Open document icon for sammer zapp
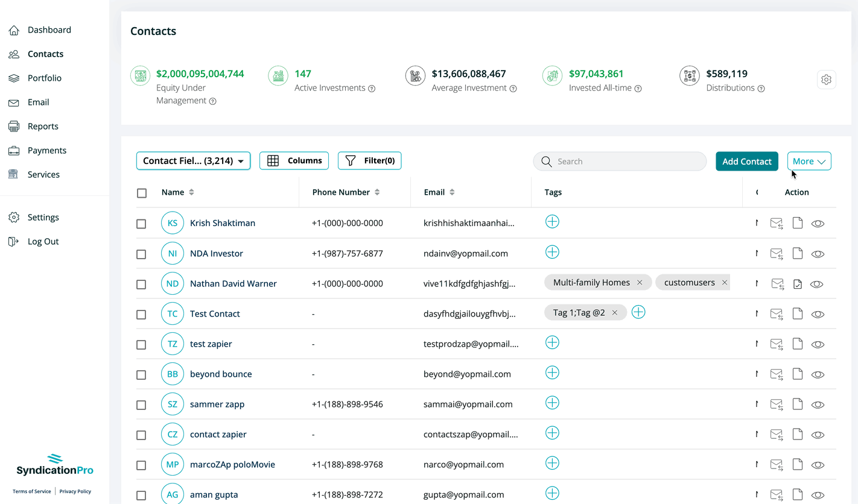Image resolution: width=858 pixels, height=504 pixels. click(x=798, y=404)
